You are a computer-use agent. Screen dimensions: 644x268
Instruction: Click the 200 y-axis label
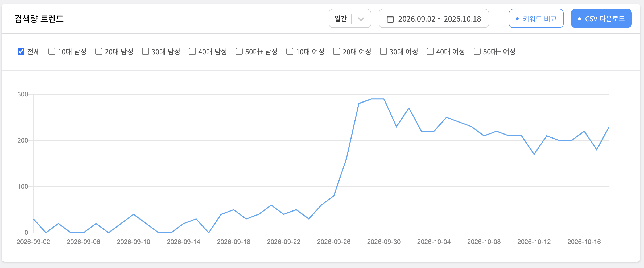click(23, 140)
